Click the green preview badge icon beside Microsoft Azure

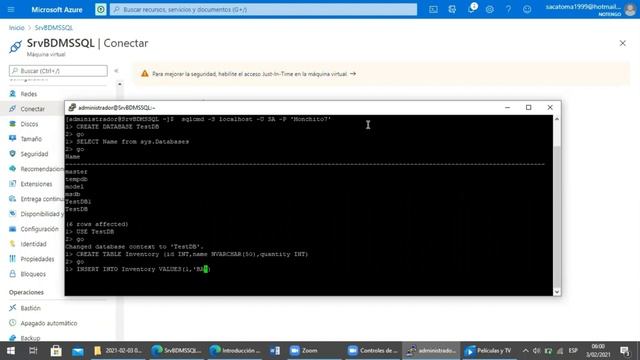point(101,9)
